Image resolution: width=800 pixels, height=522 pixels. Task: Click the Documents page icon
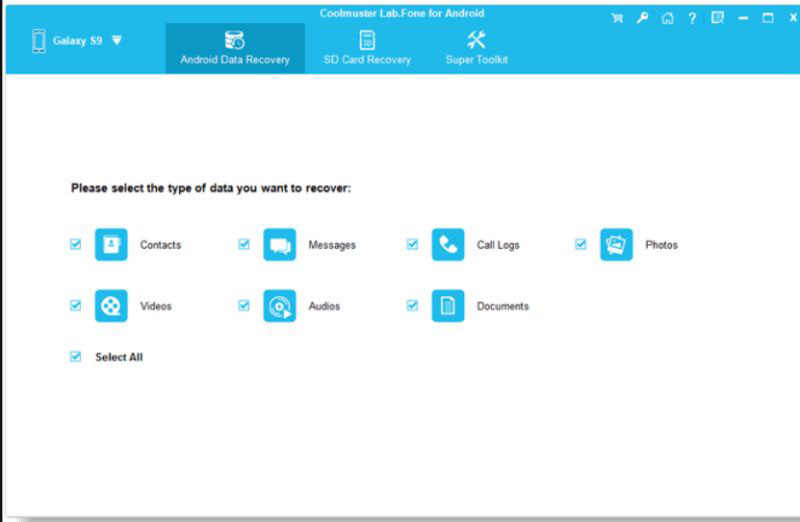coord(448,306)
